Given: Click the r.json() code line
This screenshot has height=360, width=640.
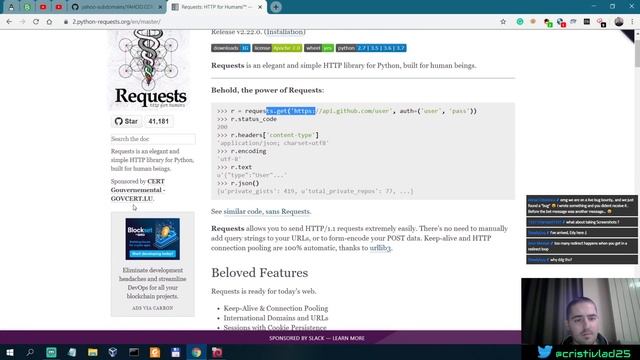Looking at the screenshot, I should point(238,183).
